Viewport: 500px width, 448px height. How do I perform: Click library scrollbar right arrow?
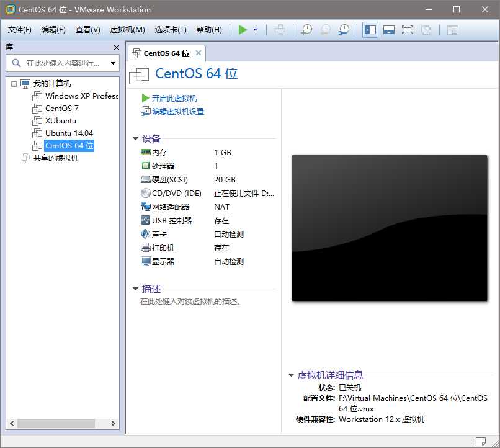[113, 423]
